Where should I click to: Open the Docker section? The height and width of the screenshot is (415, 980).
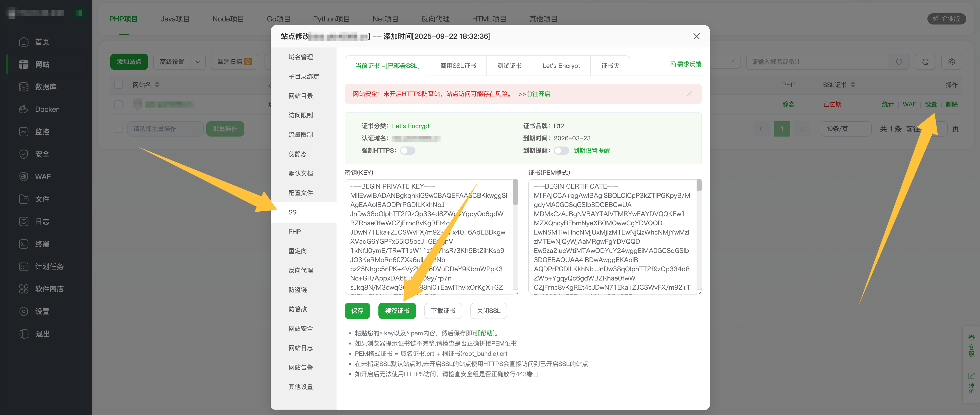pyautogui.click(x=46, y=109)
